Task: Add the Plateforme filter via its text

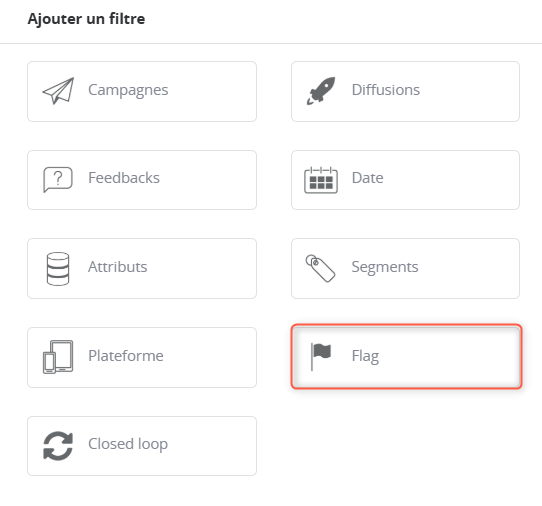Action: 126,356
